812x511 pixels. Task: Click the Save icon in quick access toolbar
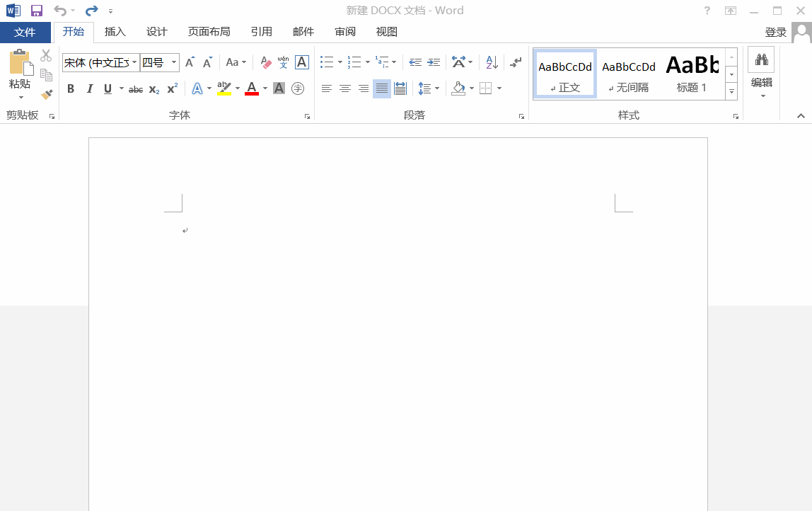[36, 11]
